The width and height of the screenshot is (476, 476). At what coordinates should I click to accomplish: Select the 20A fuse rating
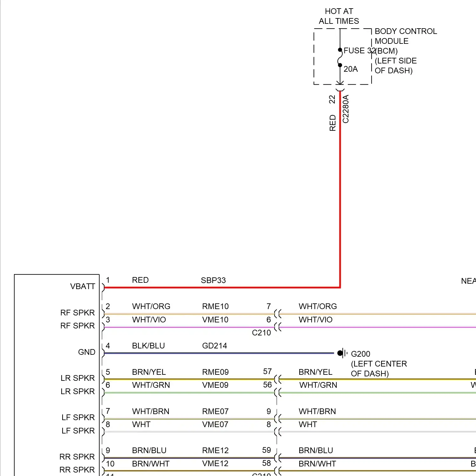click(351, 69)
